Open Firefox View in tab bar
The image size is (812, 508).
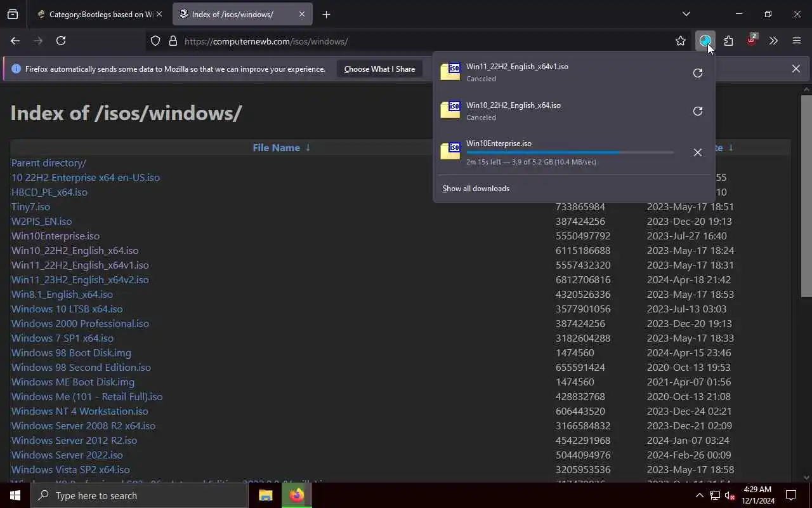pyautogui.click(x=13, y=14)
